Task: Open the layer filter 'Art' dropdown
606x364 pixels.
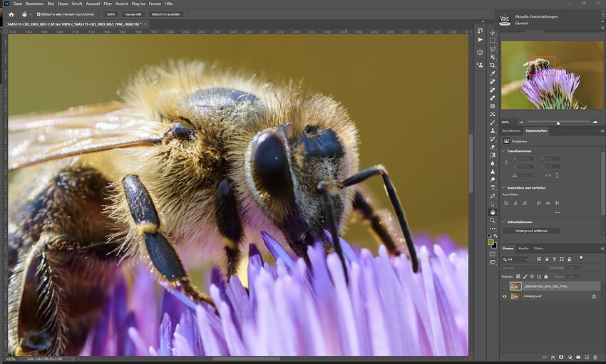Action: pyautogui.click(x=515, y=259)
